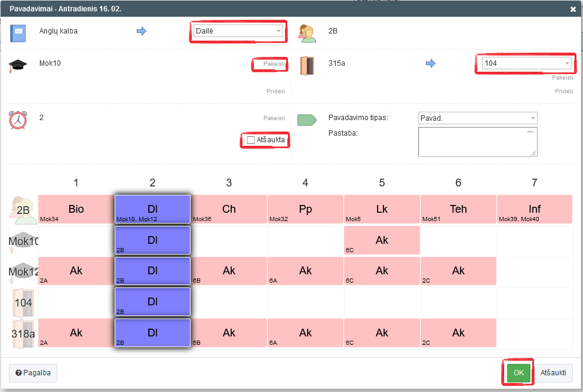The width and height of the screenshot is (583, 392).
Task: Click the green tag substitution type icon
Action: point(307,120)
